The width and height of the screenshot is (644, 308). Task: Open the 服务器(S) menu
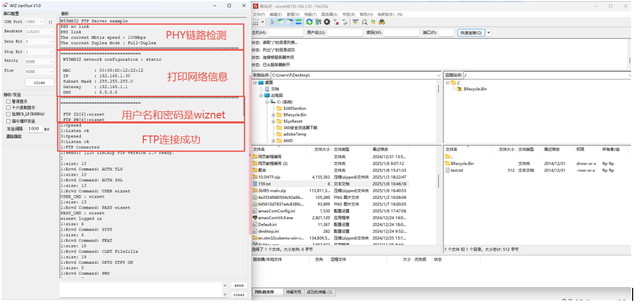329,14
